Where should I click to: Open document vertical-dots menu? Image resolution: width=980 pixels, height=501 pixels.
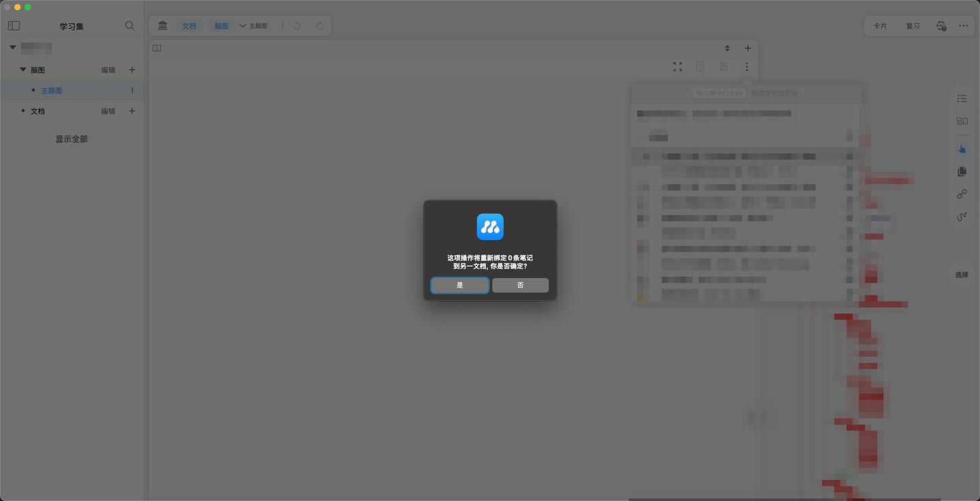(747, 67)
